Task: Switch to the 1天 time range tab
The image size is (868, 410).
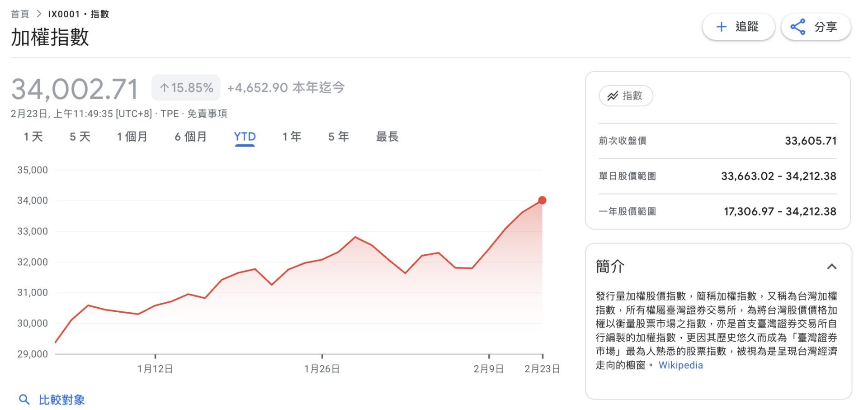Action: [32, 136]
